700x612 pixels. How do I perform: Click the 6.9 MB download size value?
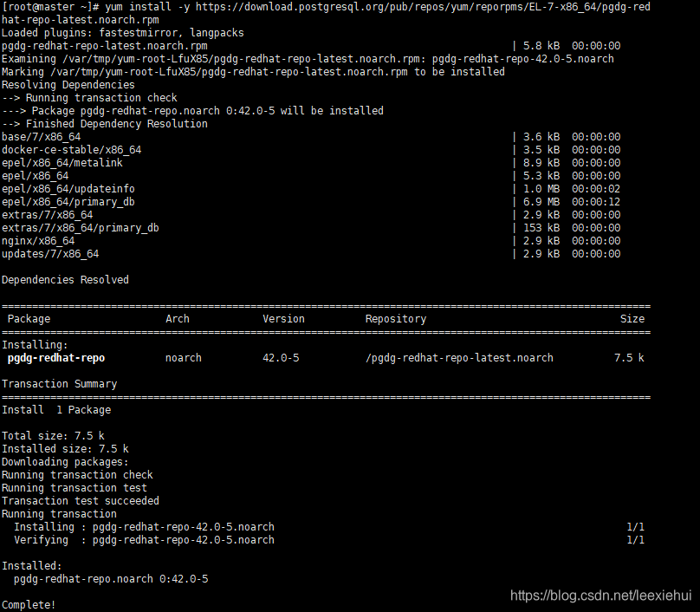541,201
